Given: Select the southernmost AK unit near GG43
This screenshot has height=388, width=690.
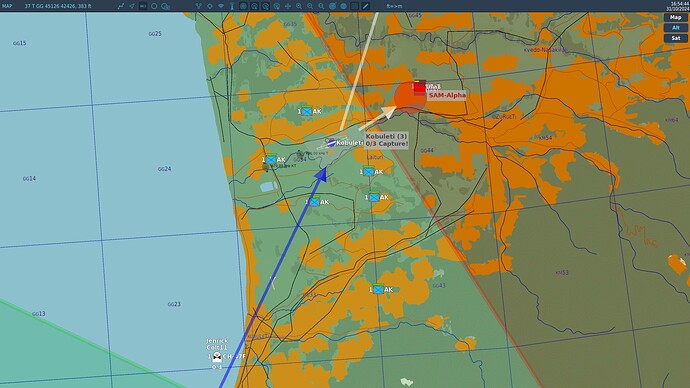Looking at the screenshot, I should [x=378, y=289].
